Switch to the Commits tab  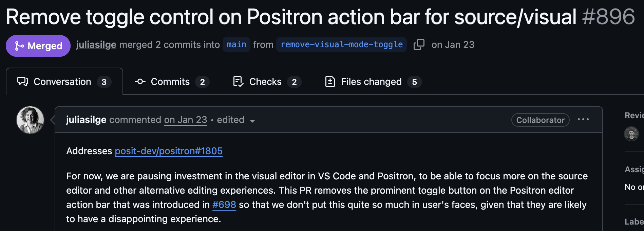[x=170, y=82]
